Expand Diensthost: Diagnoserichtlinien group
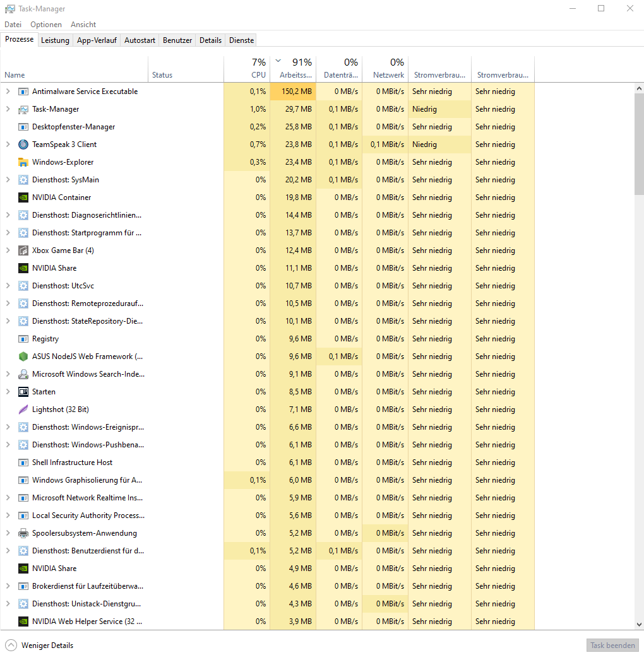Viewport: 644px width, 660px height. [x=8, y=215]
